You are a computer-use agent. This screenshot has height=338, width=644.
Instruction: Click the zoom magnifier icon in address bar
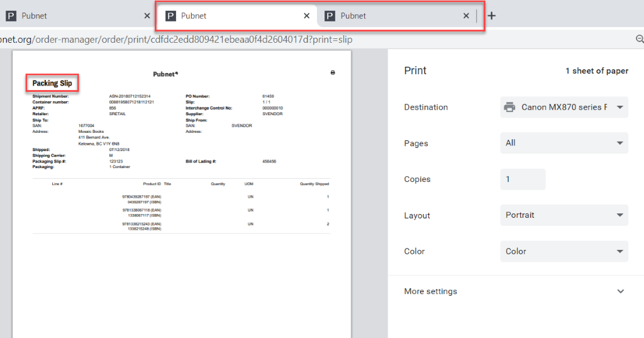coord(640,39)
